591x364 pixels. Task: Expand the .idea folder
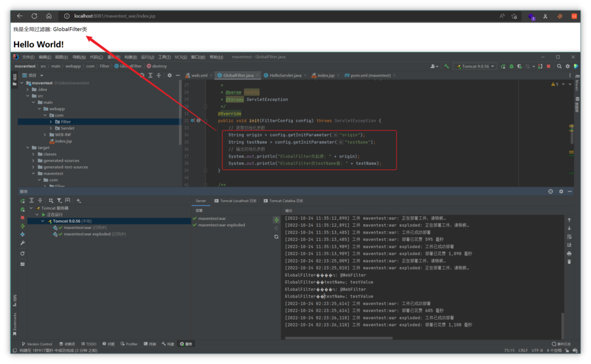tap(28, 89)
